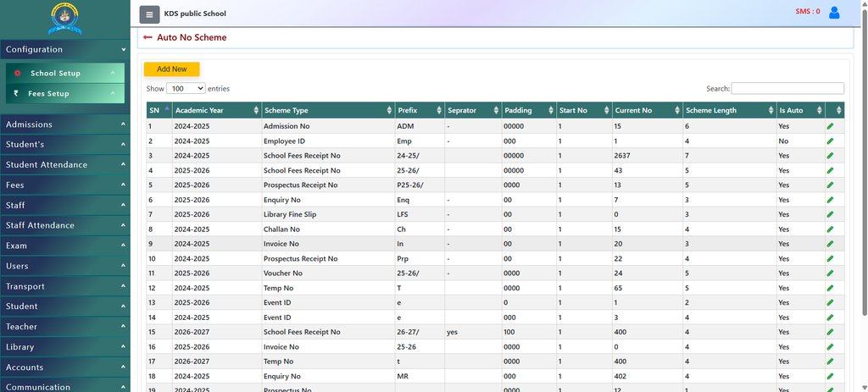Expand Student Attendance menu
The width and height of the screenshot is (868, 392).
(64, 165)
